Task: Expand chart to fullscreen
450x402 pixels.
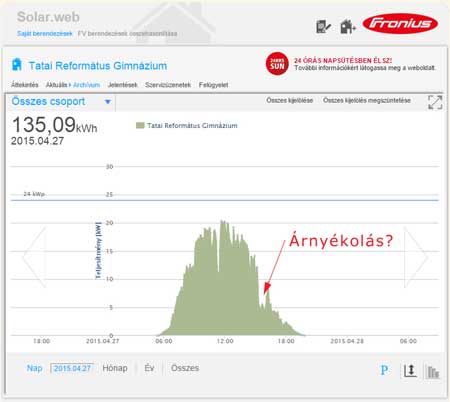Action: click(435, 102)
